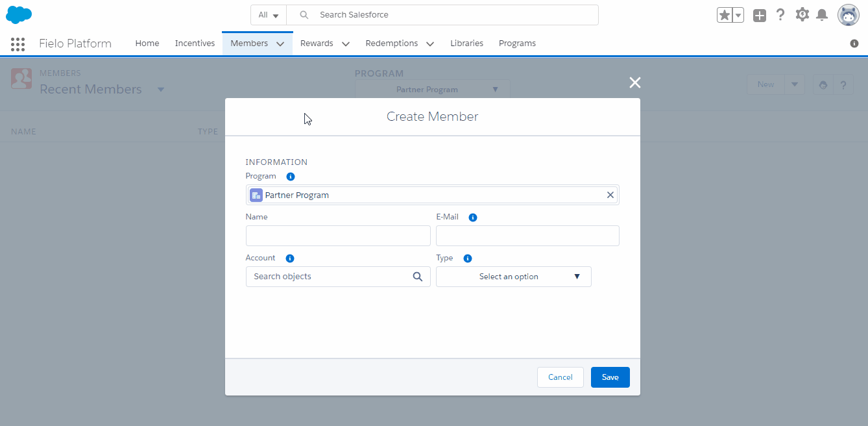The width and height of the screenshot is (868, 426).
Task: Open the Setup gear icon
Action: 802,14
